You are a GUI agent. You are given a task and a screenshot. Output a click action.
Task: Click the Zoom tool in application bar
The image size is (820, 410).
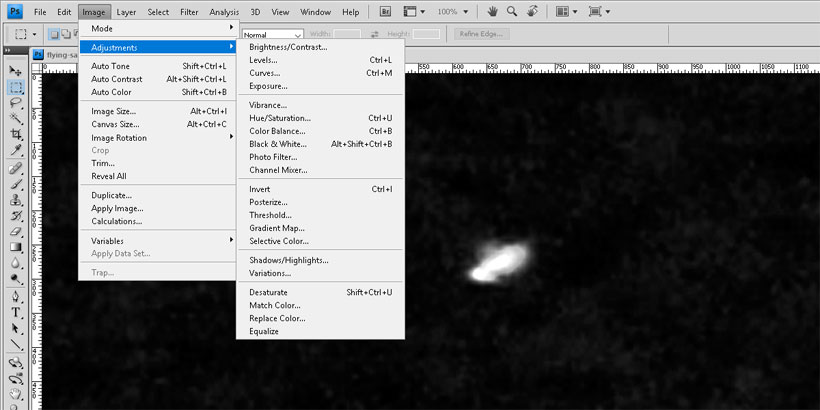512,12
